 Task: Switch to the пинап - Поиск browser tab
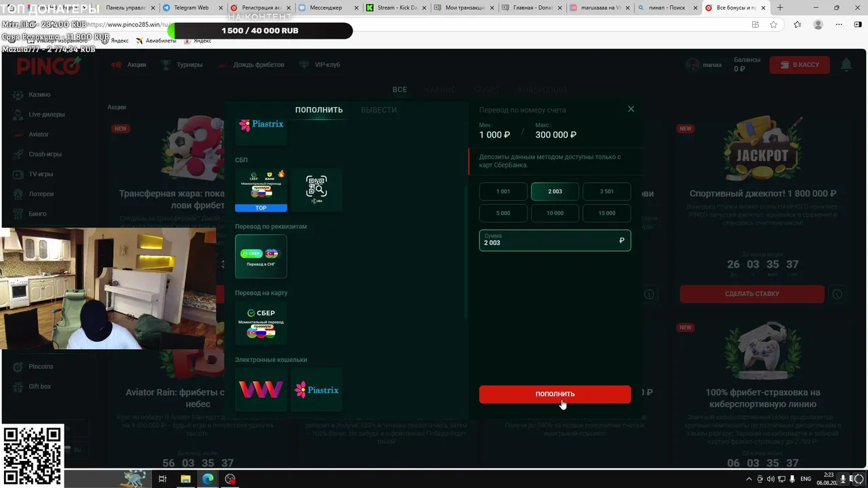[x=667, y=7]
